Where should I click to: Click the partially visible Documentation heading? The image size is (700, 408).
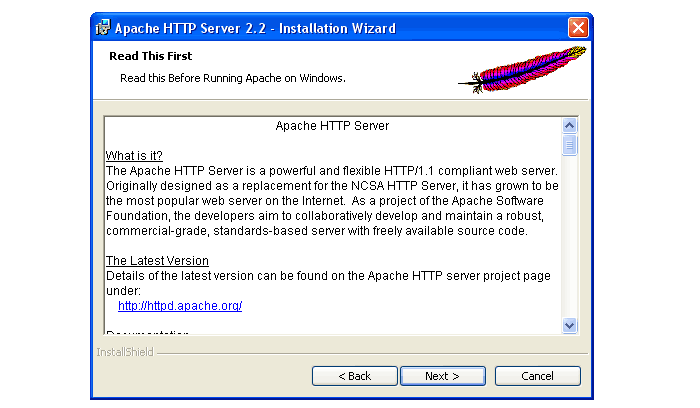(x=147, y=332)
